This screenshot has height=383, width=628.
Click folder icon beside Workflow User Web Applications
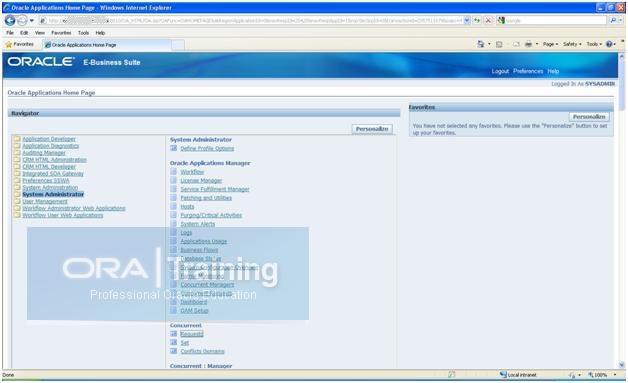click(17, 215)
